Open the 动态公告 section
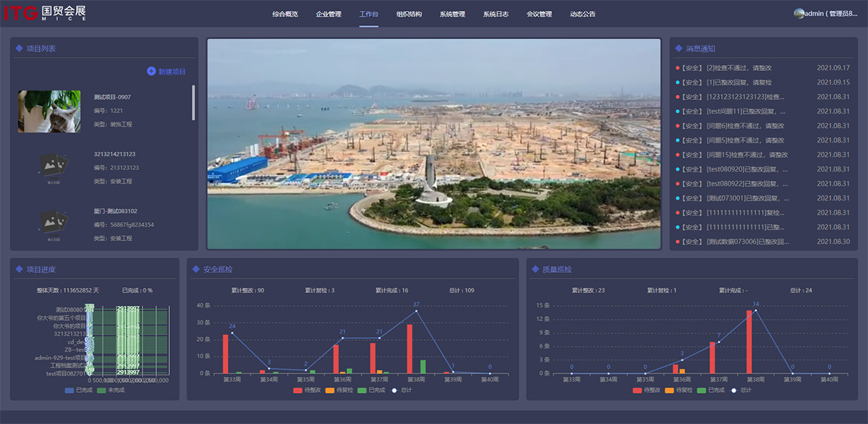 [x=582, y=14]
